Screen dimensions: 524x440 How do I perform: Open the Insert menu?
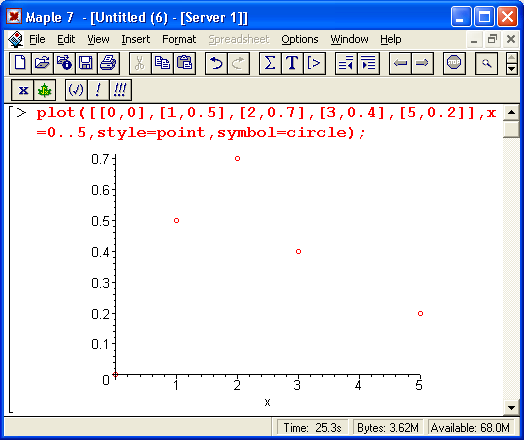pyautogui.click(x=135, y=39)
